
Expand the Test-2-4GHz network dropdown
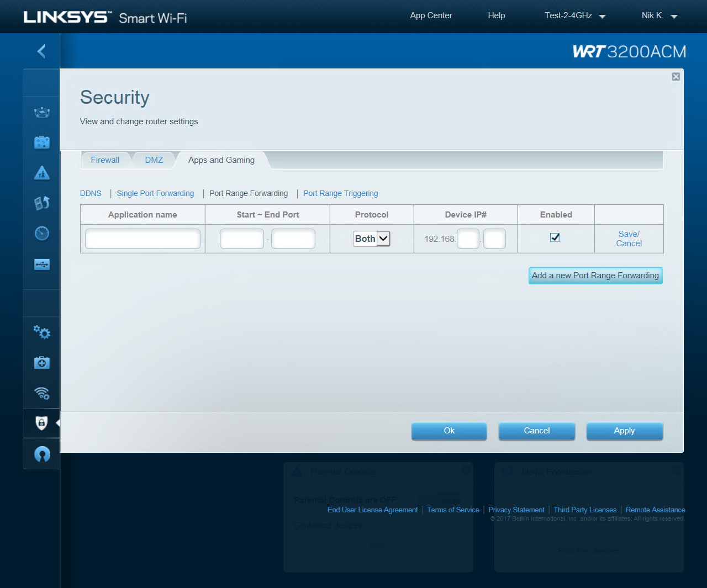tap(575, 15)
